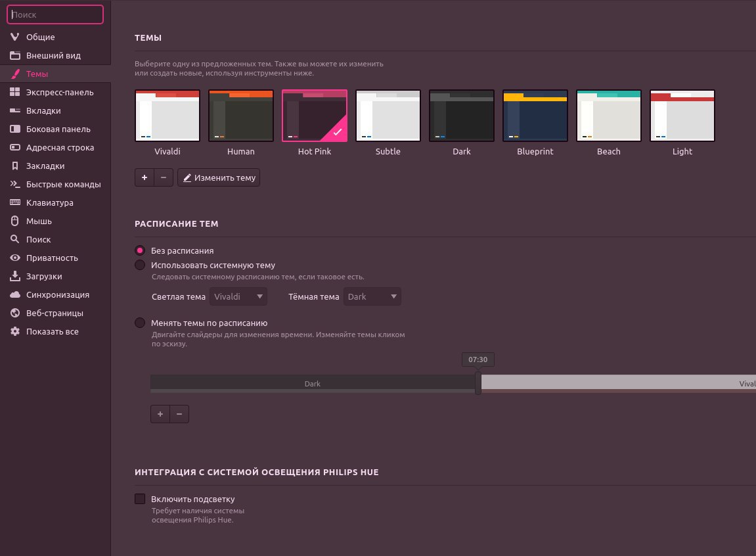Click the cloud icon beside Синхронизация
The image size is (756, 556).
tap(15, 294)
